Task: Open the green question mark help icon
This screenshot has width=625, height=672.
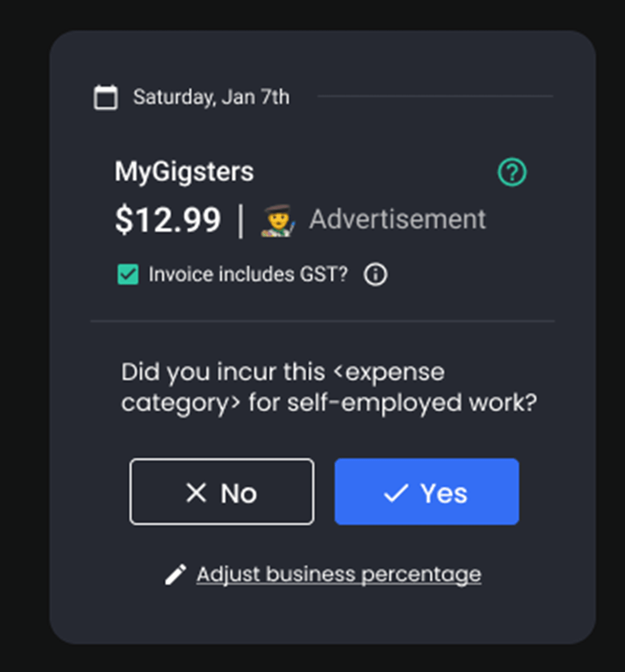Action: pyautogui.click(x=512, y=172)
